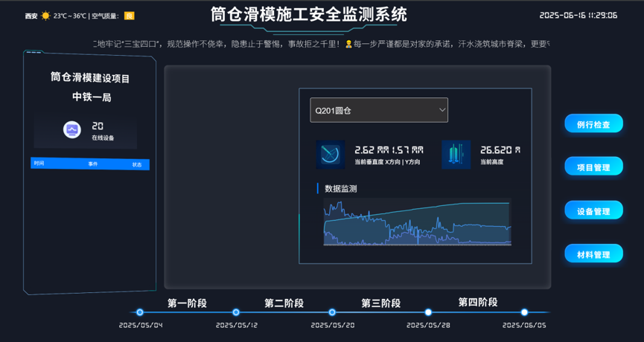Click the current height silo icon

point(456,154)
